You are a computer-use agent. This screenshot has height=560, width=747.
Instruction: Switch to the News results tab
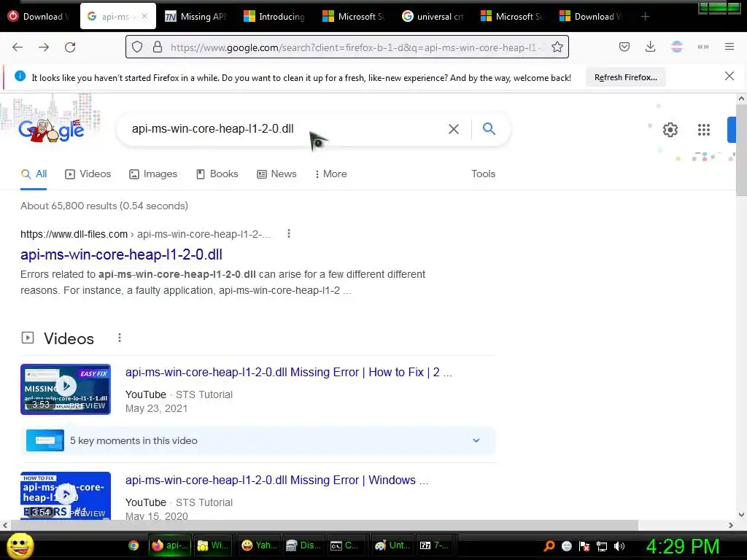(x=276, y=174)
